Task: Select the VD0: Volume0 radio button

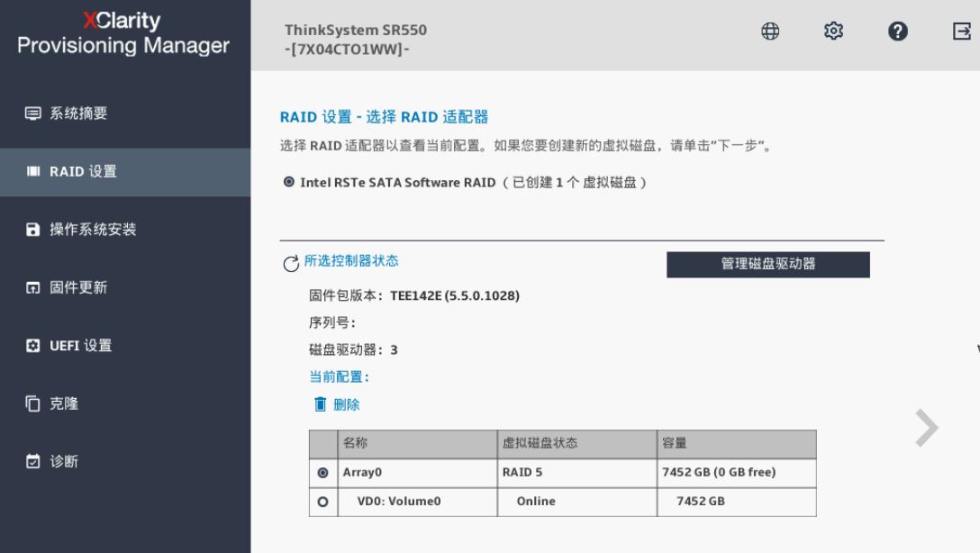Action: tap(322, 502)
